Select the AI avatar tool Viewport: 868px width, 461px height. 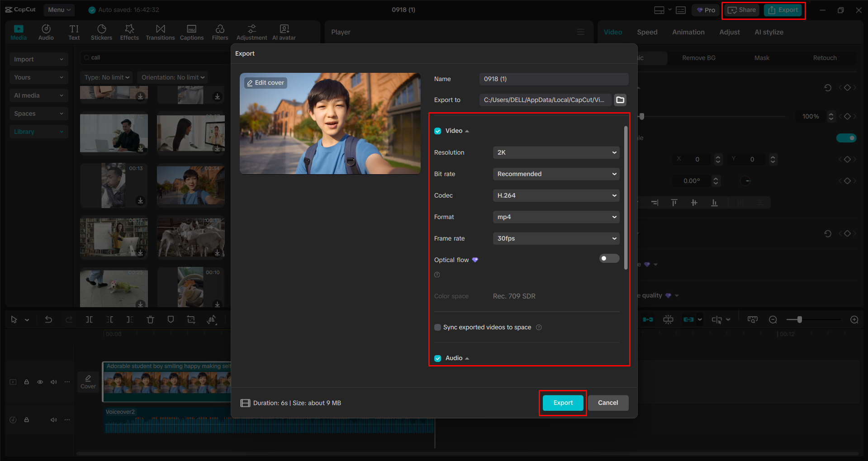tap(284, 32)
